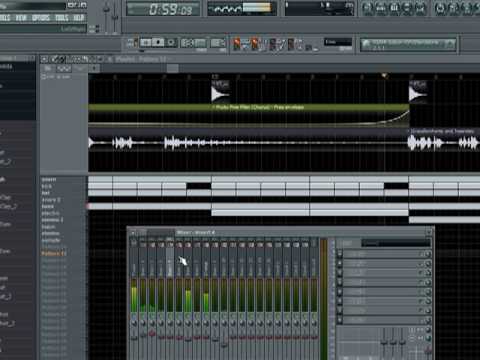Viewport: 480px width, 360px height.
Task: Click the oscilloscope waveform display
Action: tap(242, 9)
